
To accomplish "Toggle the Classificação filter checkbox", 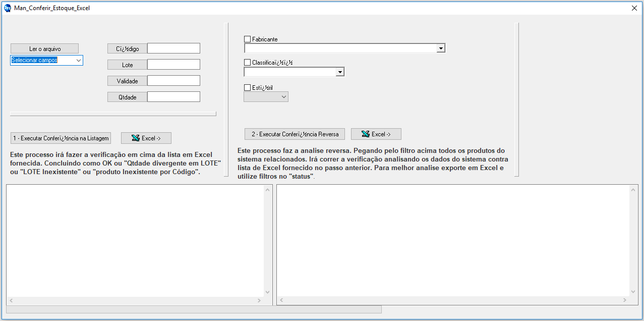I will [247, 63].
